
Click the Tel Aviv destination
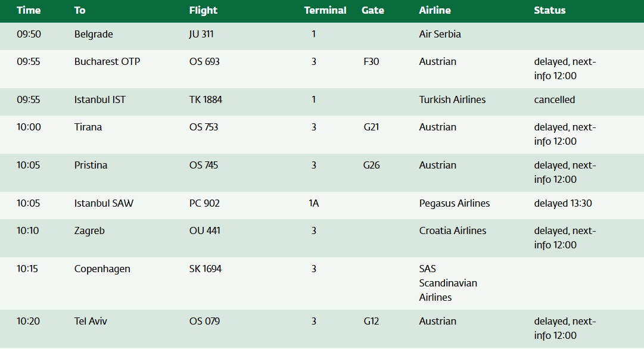point(91,321)
